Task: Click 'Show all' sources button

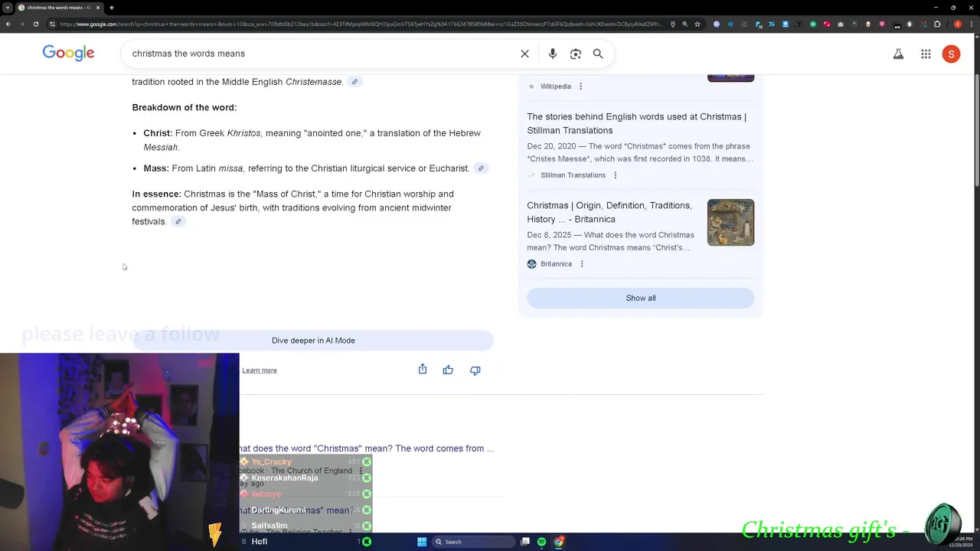Action: [x=640, y=298]
